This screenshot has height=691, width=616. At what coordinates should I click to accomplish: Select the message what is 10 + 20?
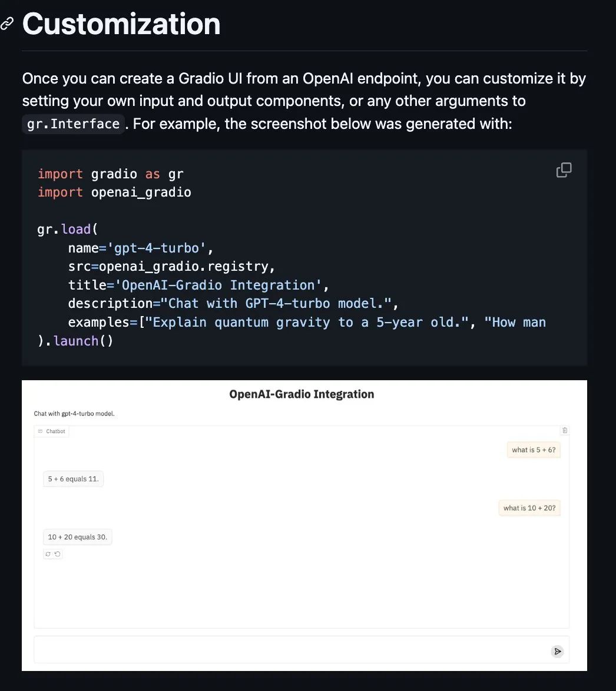(x=529, y=507)
